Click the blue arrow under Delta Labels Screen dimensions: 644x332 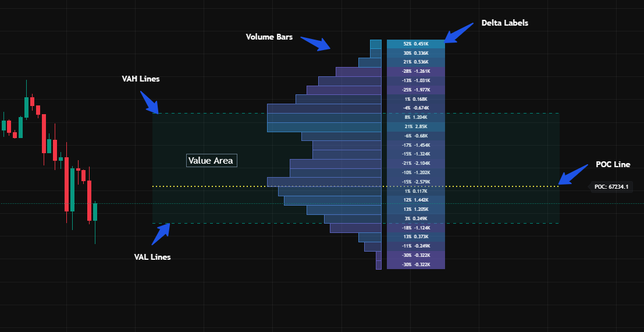[459, 33]
